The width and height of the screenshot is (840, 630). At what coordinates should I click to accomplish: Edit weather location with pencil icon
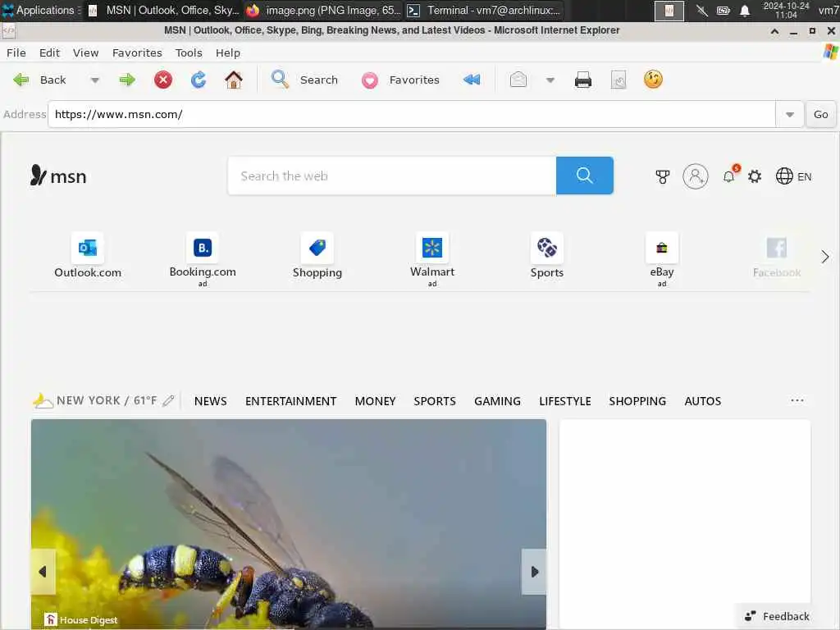pyautogui.click(x=168, y=400)
